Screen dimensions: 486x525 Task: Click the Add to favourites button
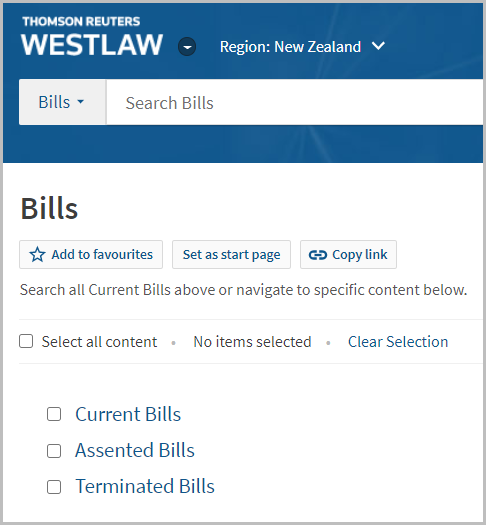tap(91, 254)
